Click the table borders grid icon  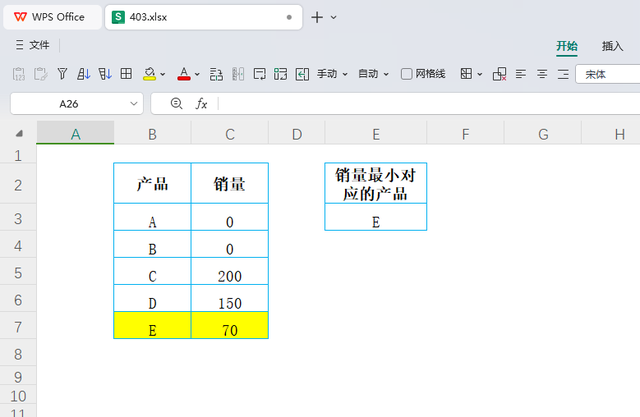point(126,74)
